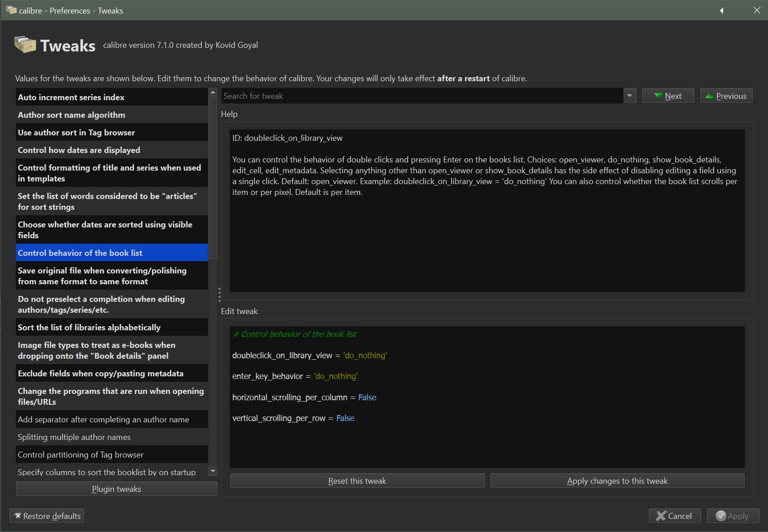Image resolution: width=768 pixels, height=532 pixels.
Task: Click the calibre icon in title bar
Action: coord(11,10)
